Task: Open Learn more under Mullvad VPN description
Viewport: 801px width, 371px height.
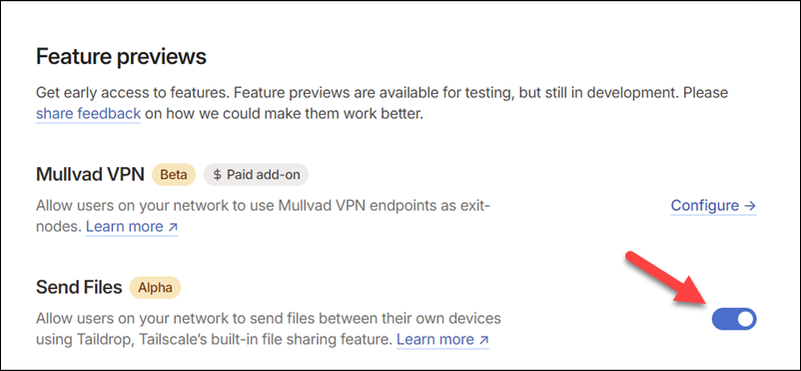Action: pos(132,226)
